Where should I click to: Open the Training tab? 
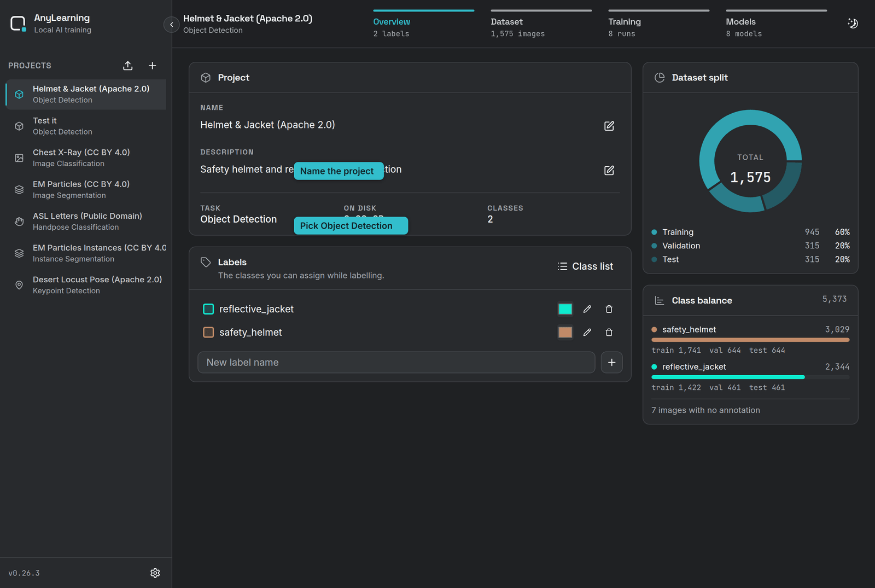[x=659, y=25]
